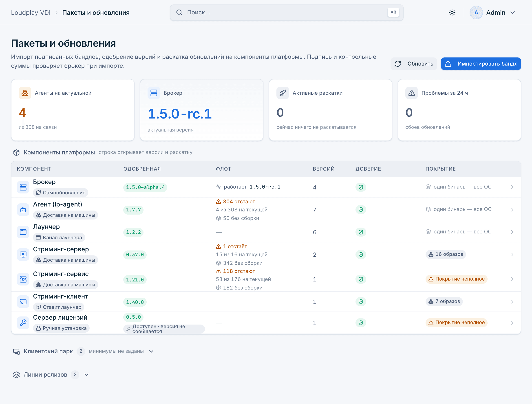Screen dimensions: 532x404
Task: Click Покрытие неполное in Стриминг-сервис row
Action: click(457, 279)
